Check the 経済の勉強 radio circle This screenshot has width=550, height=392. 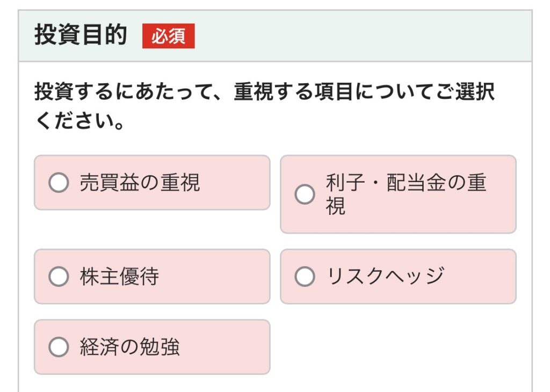coord(59,347)
